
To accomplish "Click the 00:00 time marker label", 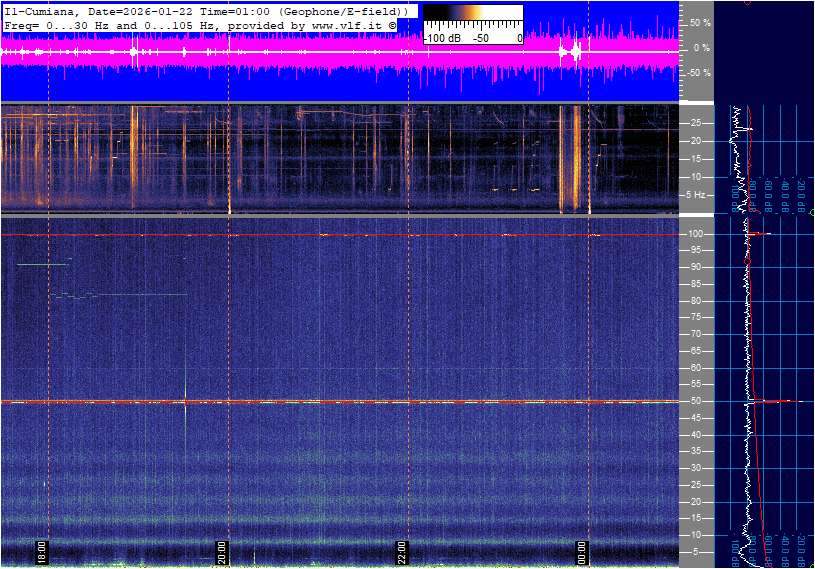I will tap(582, 553).
